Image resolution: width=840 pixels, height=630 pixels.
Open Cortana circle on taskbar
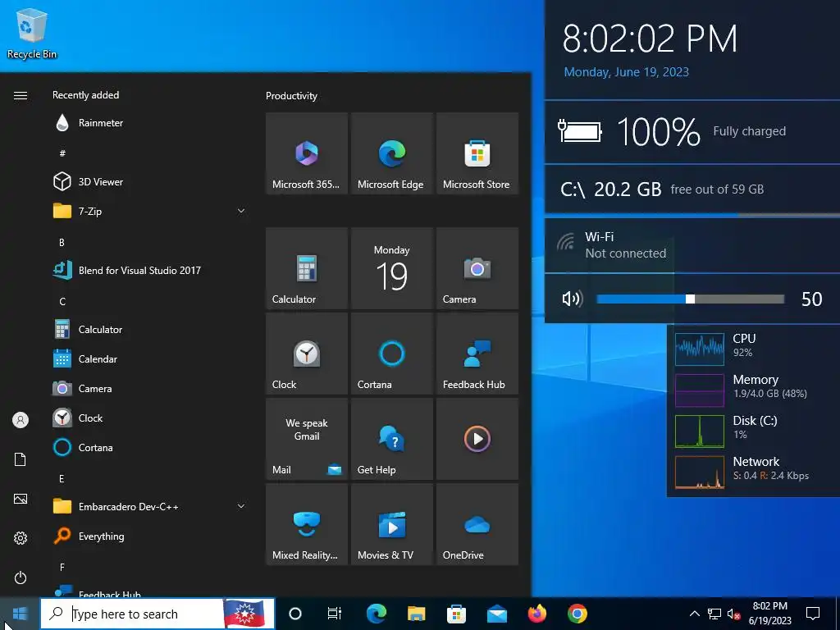[295, 614]
